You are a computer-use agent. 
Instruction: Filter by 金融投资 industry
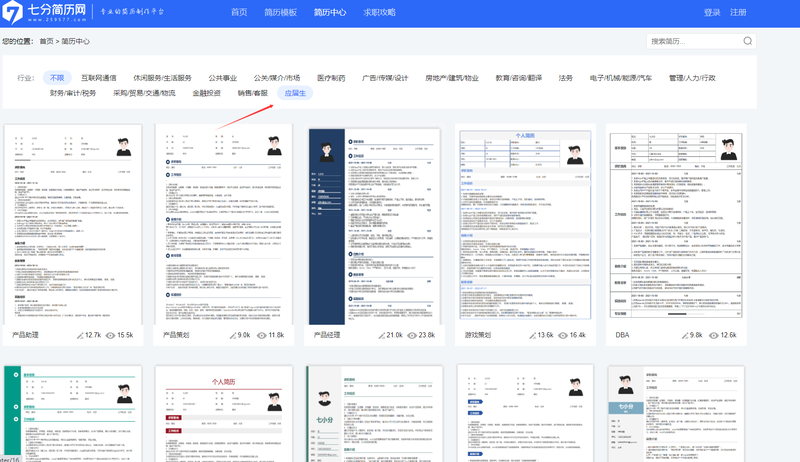(207, 93)
